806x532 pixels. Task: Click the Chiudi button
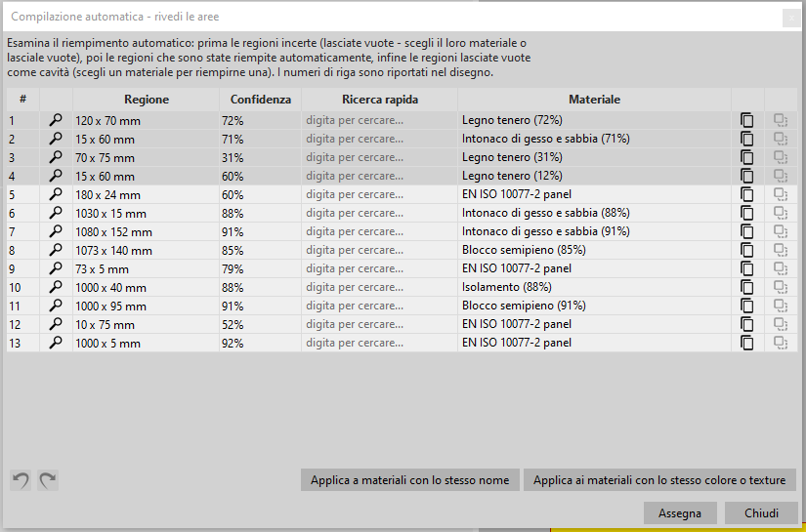[761, 513]
